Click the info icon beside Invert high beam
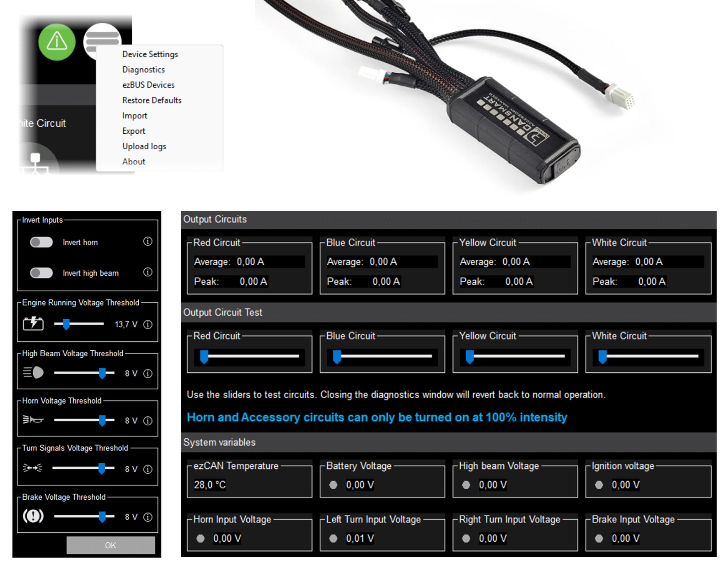 148,272
